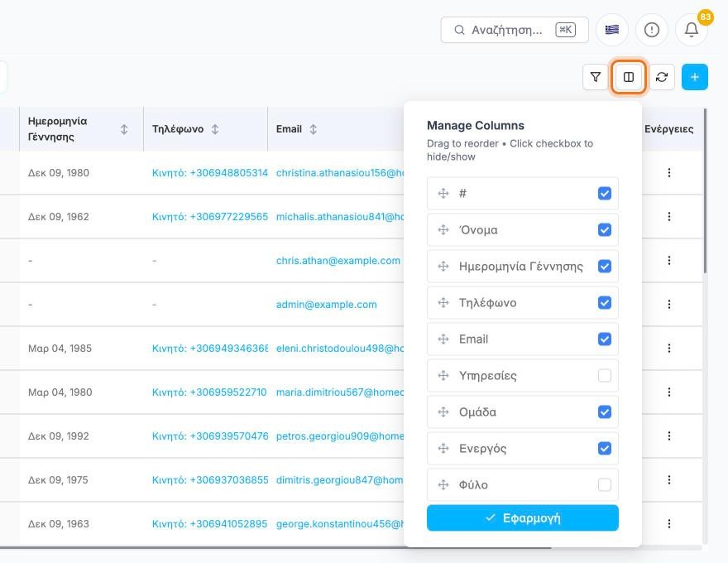
Task: Click drag handle beside Ενεργός item
Action: click(x=443, y=448)
